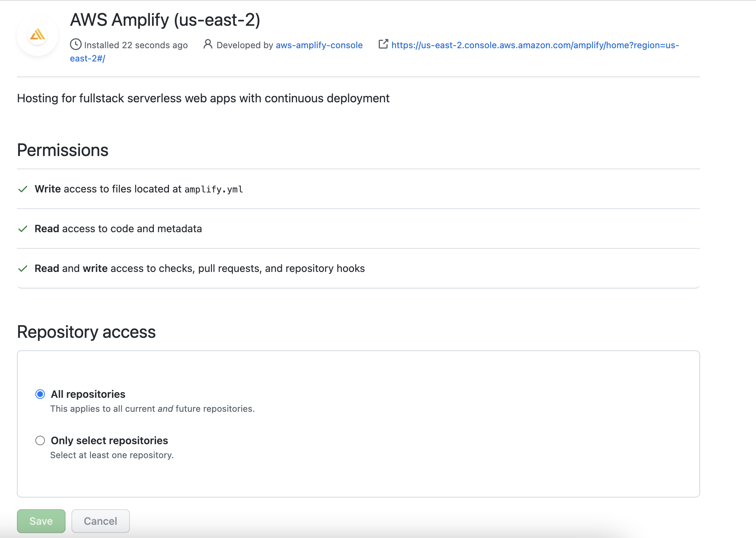Screen dimensions: 756x538
Task: Click the checkmark next to Read access permission
Action: (23, 229)
